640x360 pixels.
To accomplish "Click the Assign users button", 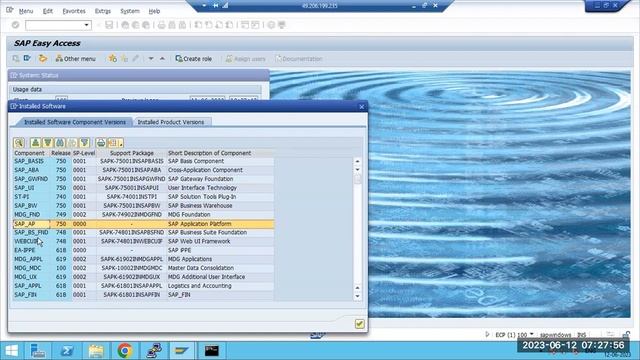I will [245, 59].
